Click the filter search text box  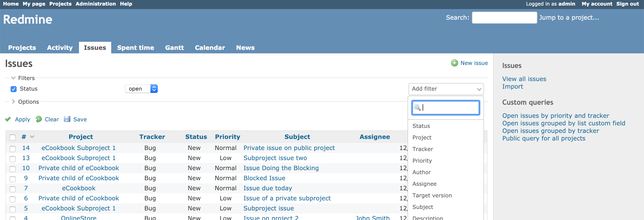click(x=446, y=108)
